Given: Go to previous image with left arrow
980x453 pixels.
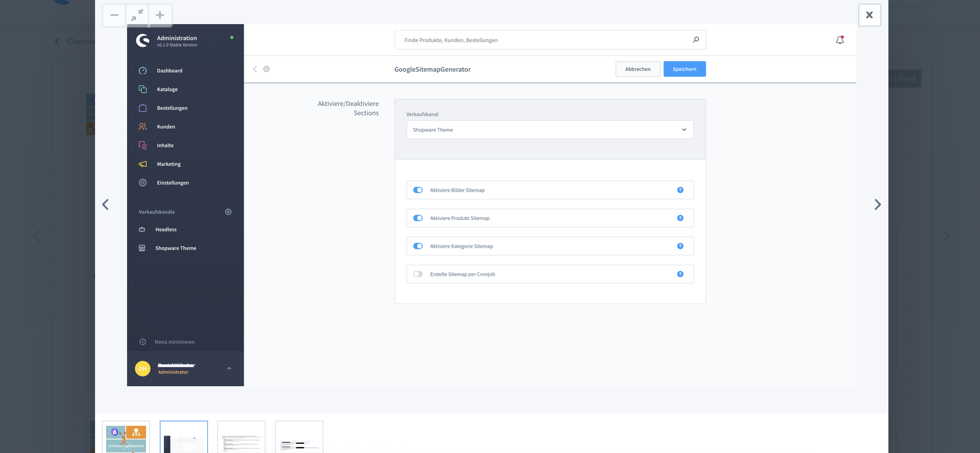Looking at the screenshot, I should click(x=106, y=204).
